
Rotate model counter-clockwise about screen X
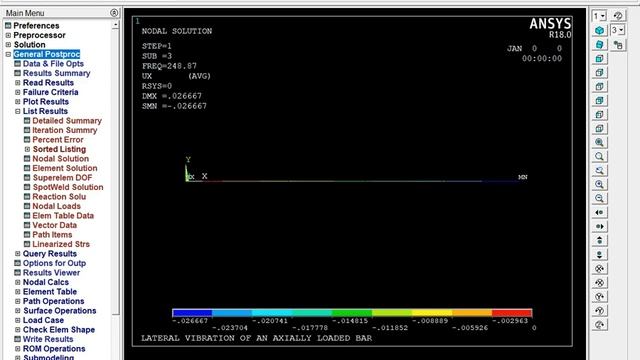pos(599,269)
